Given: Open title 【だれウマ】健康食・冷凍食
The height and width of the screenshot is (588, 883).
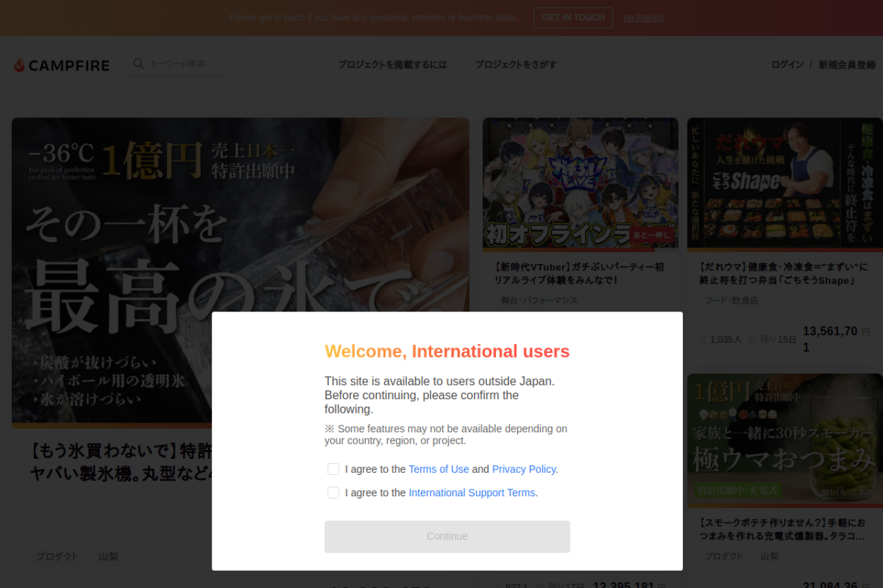Looking at the screenshot, I should click(784, 274).
